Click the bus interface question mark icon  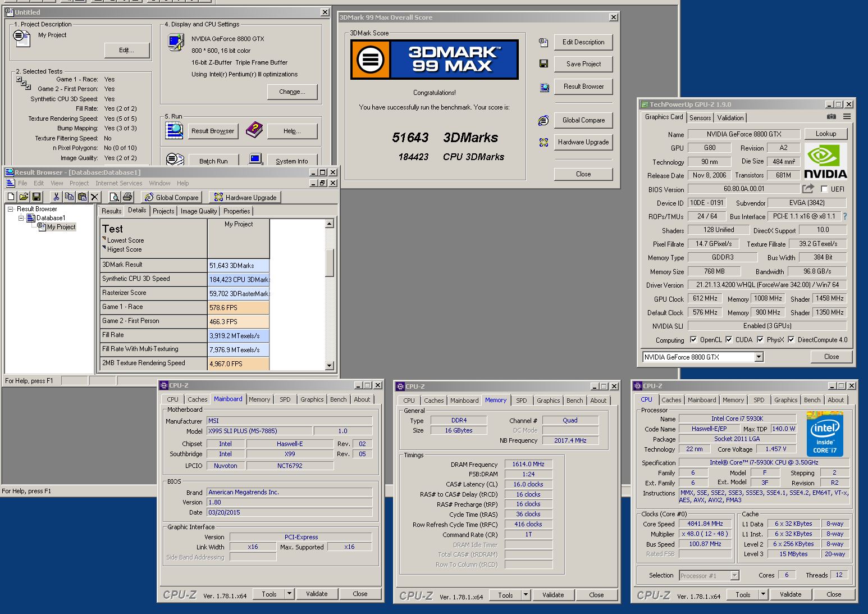(x=845, y=216)
